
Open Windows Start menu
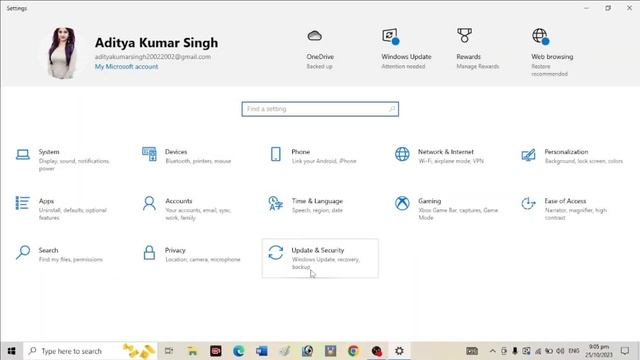coord(11,351)
